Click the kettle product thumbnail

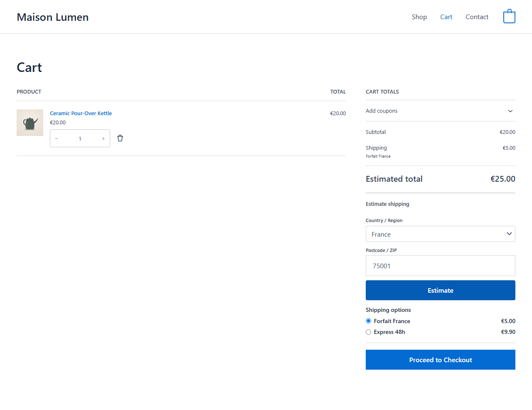[30, 123]
